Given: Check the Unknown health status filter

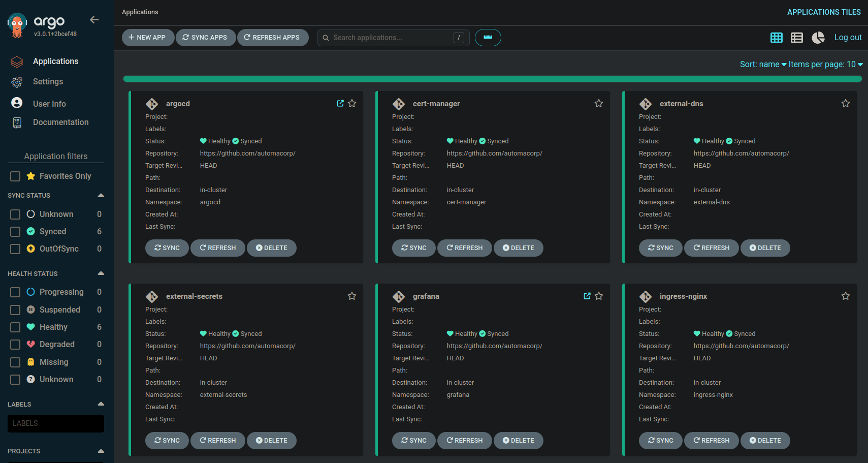Looking at the screenshot, I should (x=15, y=380).
